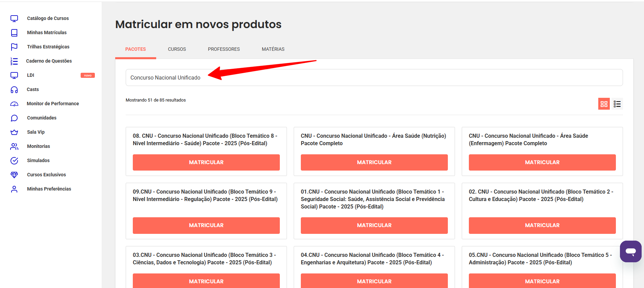Click the Trilhas Estratégicas flag icon
Image resolution: width=644 pixels, height=288 pixels.
(14, 47)
